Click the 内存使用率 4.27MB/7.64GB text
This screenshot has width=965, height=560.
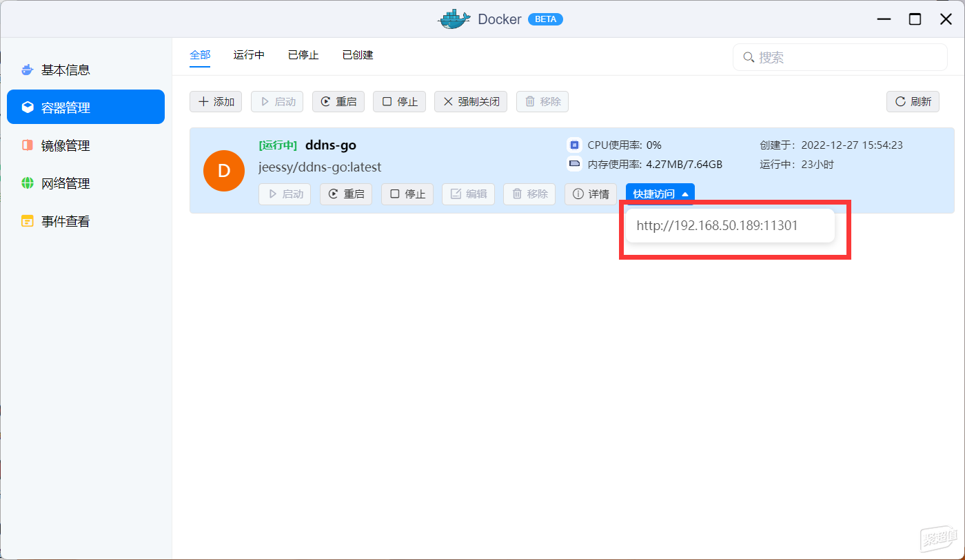655,164
